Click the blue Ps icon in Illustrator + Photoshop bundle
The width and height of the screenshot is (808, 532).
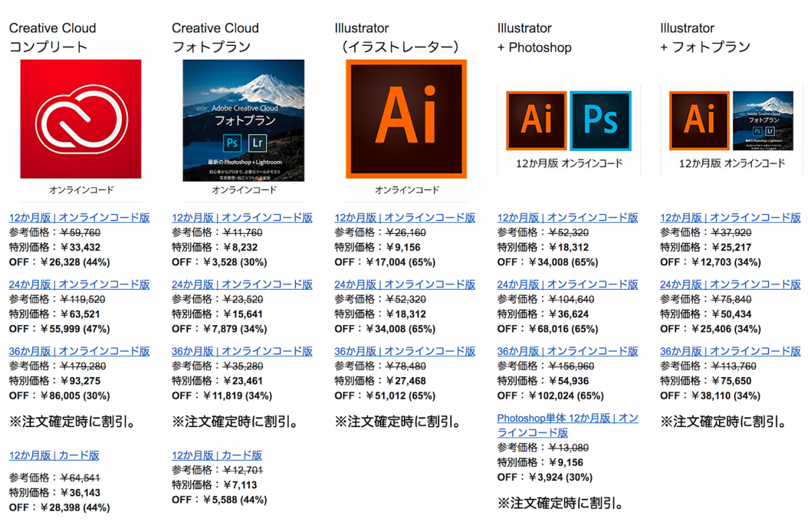(x=601, y=121)
